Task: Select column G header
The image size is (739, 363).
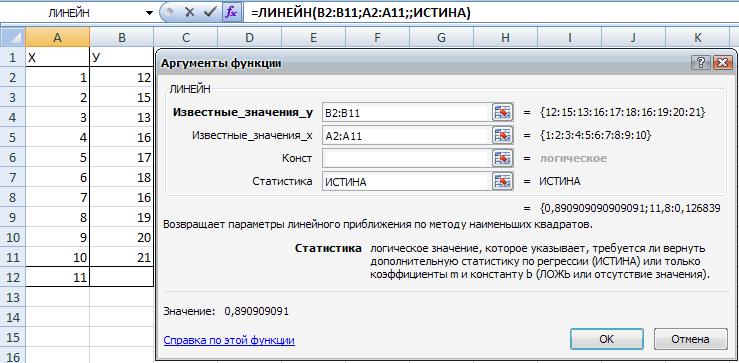Action: click(442, 38)
